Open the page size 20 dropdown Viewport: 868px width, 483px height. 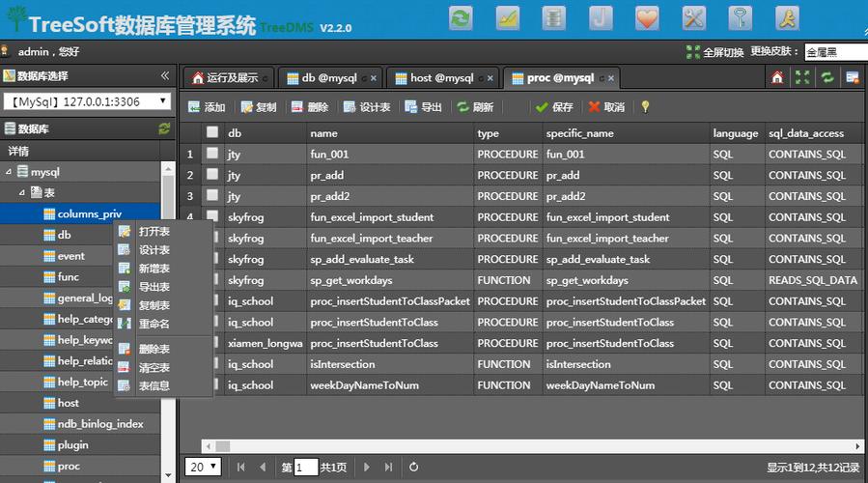203,467
